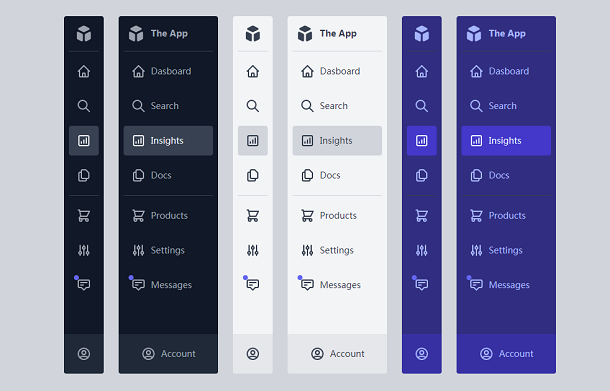Click The App title in purple expanded sidebar
The height and width of the screenshot is (391, 610).
[x=507, y=34]
